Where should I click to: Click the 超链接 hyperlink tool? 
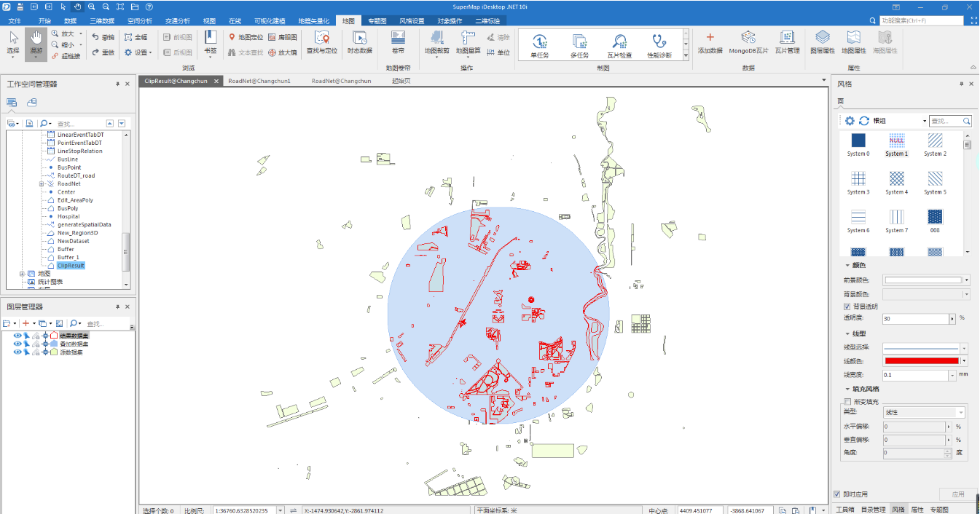point(66,56)
